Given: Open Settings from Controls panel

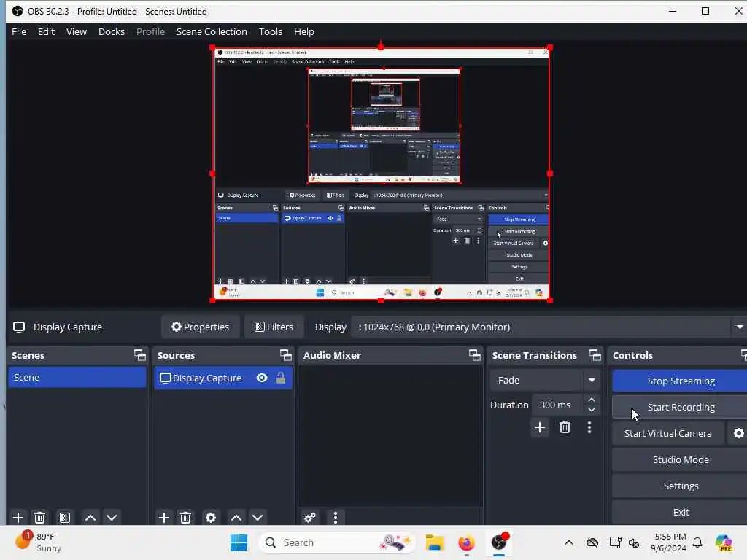Looking at the screenshot, I should [681, 486].
